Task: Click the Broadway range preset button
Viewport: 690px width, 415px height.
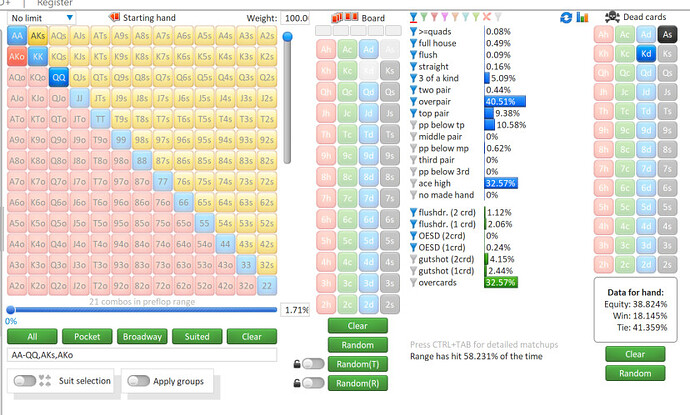Action: 142,337
